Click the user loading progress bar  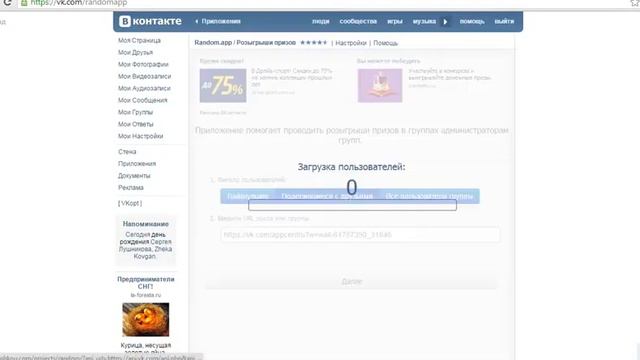(x=352, y=205)
